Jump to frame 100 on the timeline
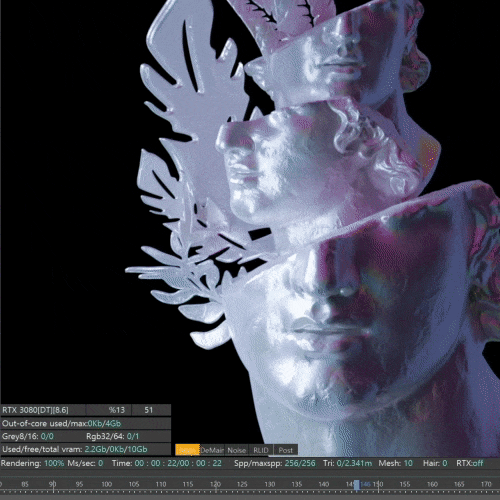Viewport: 500px width, 500px height. tap(106, 484)
